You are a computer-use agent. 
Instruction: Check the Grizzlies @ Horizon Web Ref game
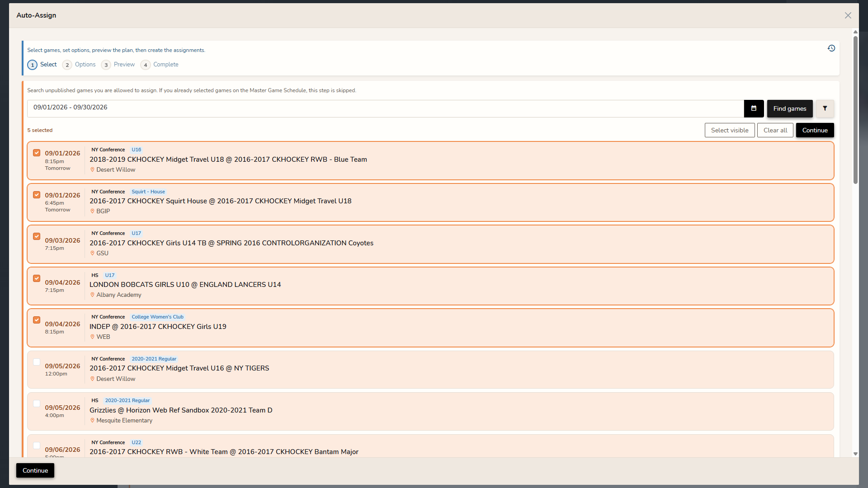point(37,404)
